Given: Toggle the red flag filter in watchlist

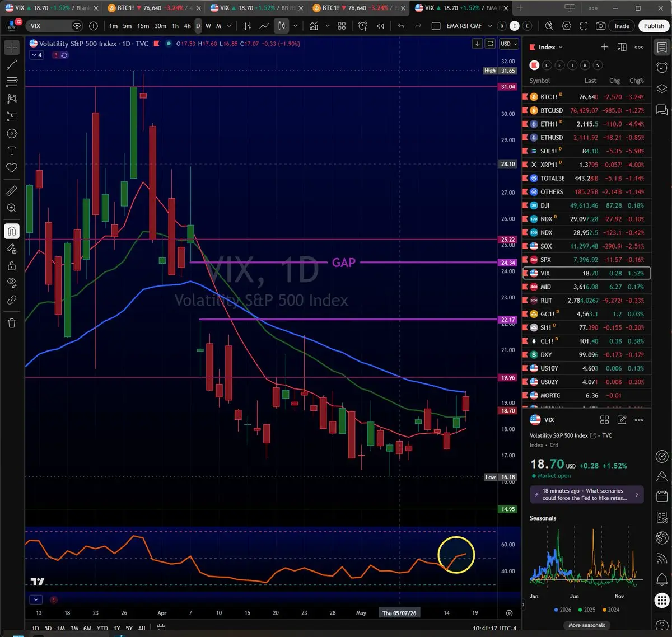Looking at the screenshot, I should (x=534, y=65).
